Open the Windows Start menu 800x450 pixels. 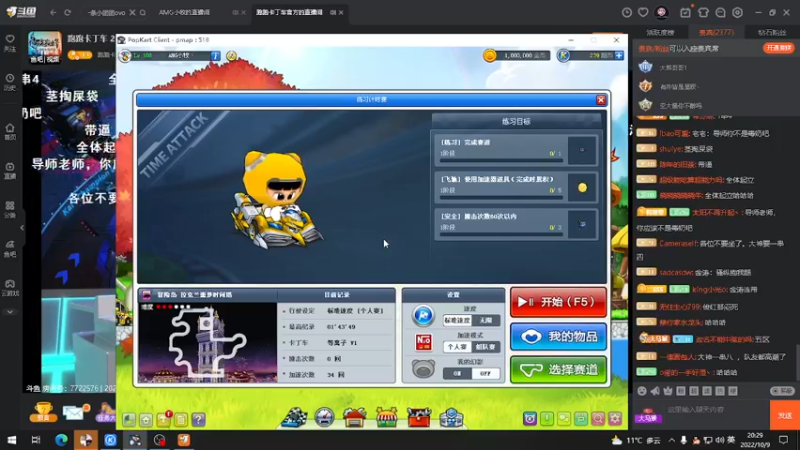11,440
